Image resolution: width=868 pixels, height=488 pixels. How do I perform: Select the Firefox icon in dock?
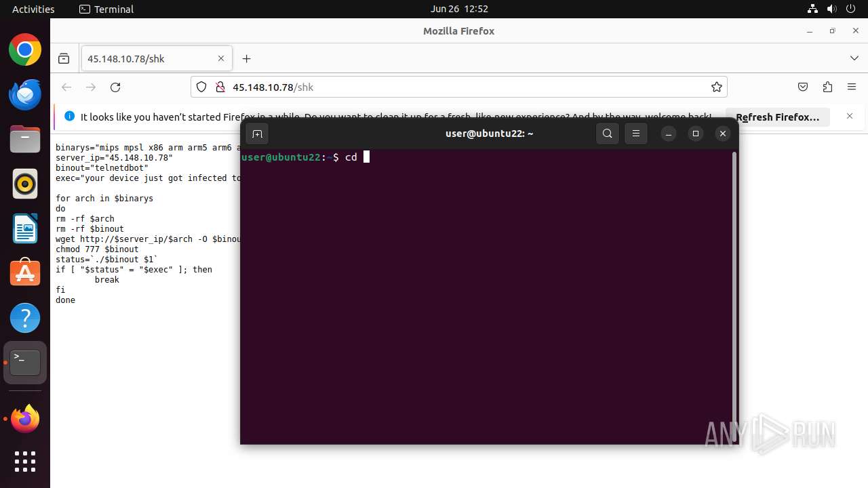tap(25, 419)
